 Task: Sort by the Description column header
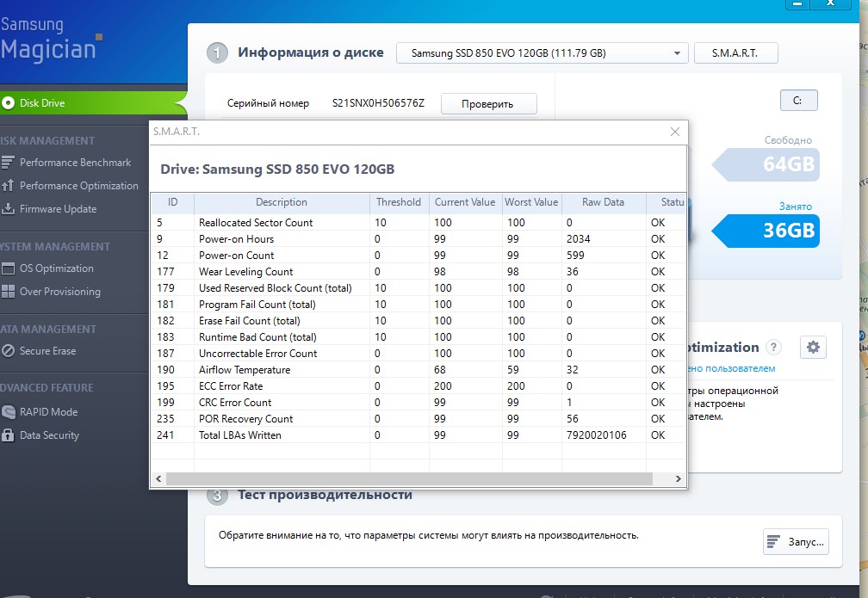[282, 202]
